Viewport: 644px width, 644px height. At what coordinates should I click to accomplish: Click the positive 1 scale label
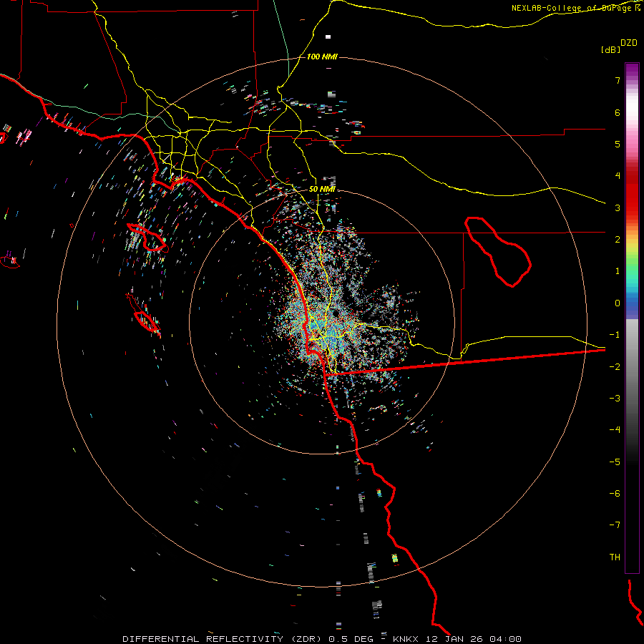[618, 271]
